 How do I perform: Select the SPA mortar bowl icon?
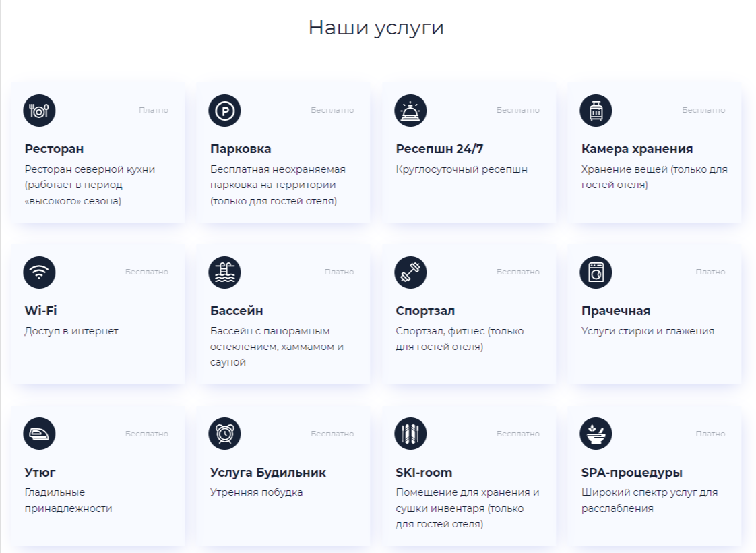[596, 434]
